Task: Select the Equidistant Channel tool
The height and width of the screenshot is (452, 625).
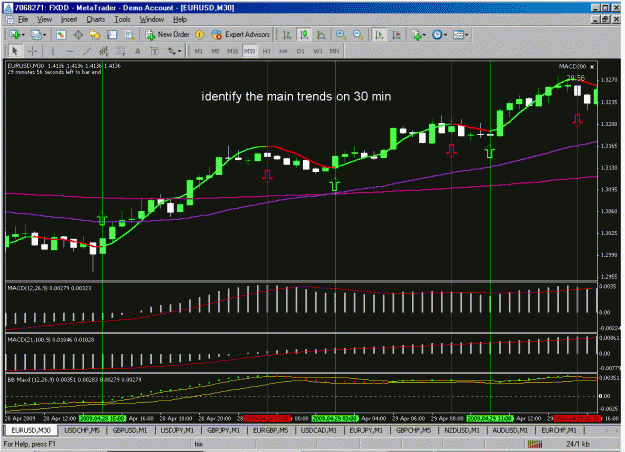Action: (x=104, y=51)
